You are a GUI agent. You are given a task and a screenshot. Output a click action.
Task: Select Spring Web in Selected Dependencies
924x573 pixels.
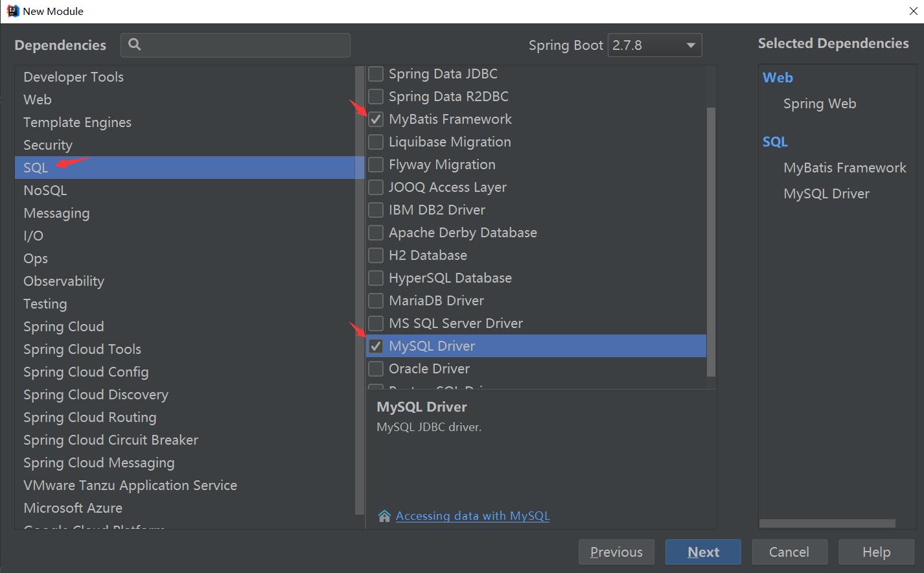tap(820, 104)
